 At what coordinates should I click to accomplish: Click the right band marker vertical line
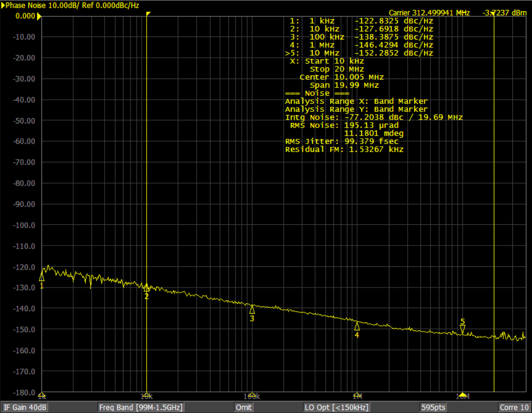click(494, 202)
